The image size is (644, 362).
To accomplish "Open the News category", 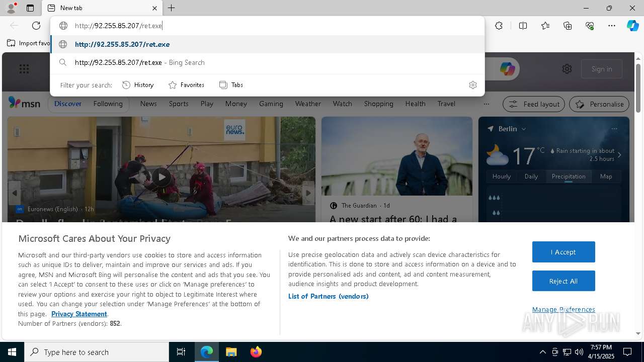I will click(x=148, y=104).
